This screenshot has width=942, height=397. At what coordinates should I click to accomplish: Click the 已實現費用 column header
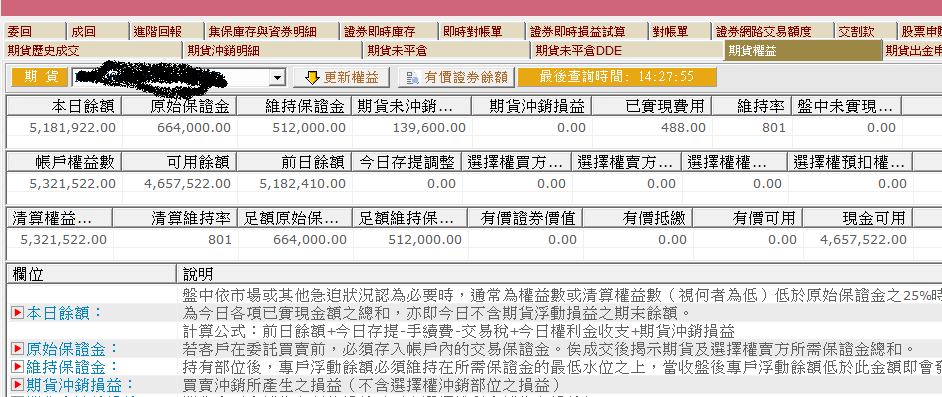(652, 106)
